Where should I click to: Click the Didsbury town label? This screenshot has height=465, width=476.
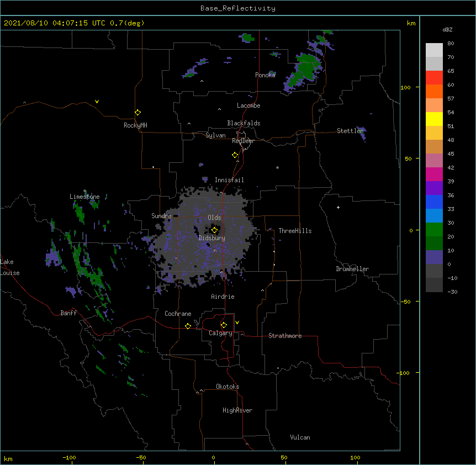(x=212, y=238)
